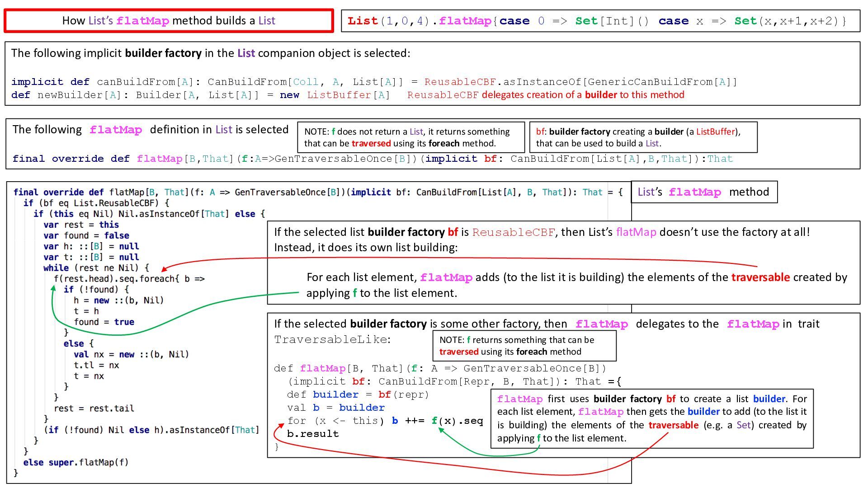This screenshot has width=868, height=488.
Task: Click the code line "if (!found) {"
Action: coord(96,289)
